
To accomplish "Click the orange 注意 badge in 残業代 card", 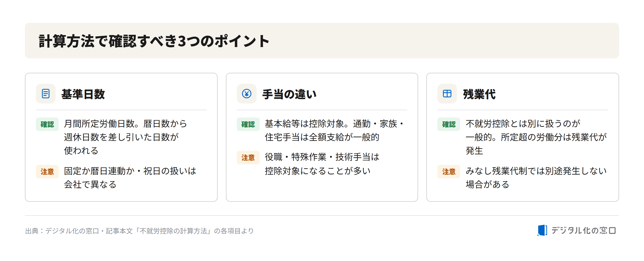I will pyautogui.click(x=449, y=172).
